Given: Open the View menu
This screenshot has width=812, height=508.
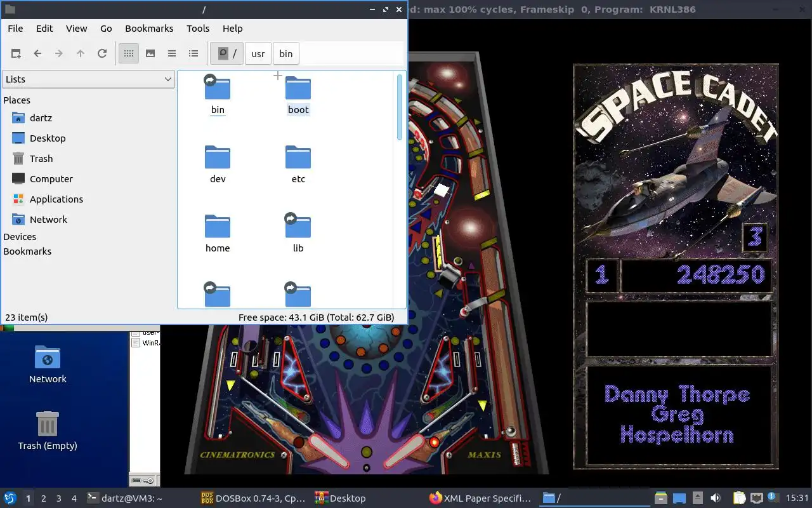Looking at the screenshot, I should click(x=77, y=29).
